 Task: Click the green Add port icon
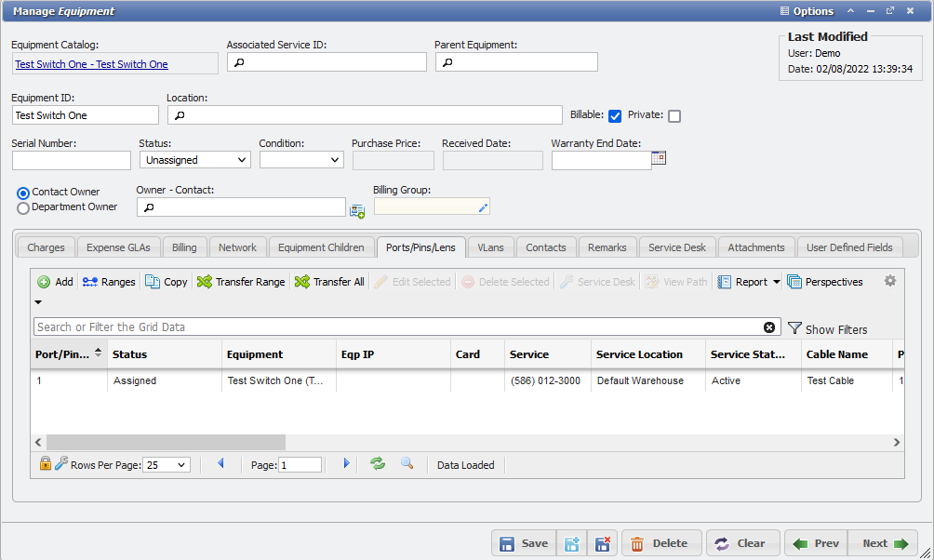[x=44, y=282]
